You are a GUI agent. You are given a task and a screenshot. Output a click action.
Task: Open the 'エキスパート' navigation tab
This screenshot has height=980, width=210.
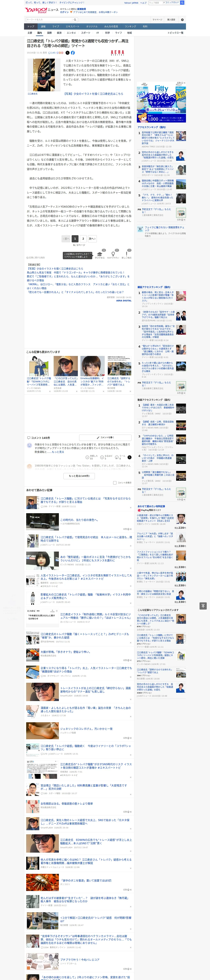point(72,26)
